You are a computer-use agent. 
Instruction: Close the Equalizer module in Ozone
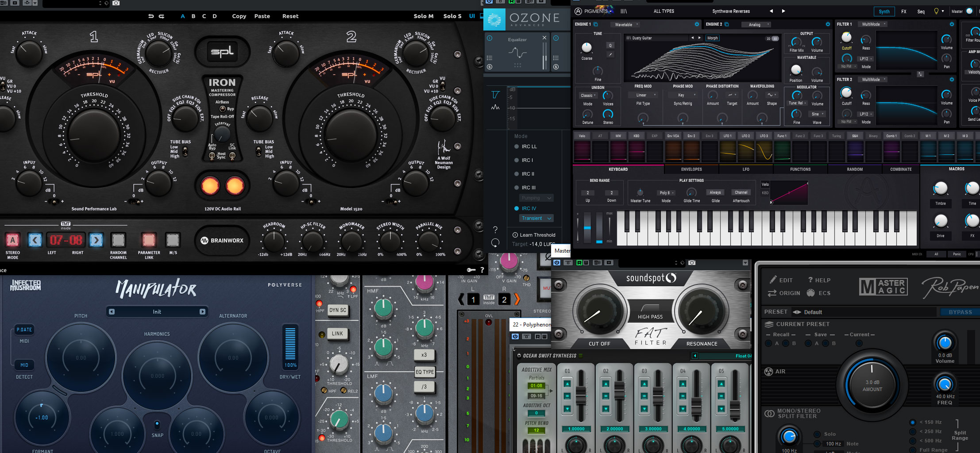(x=544, y=38)
